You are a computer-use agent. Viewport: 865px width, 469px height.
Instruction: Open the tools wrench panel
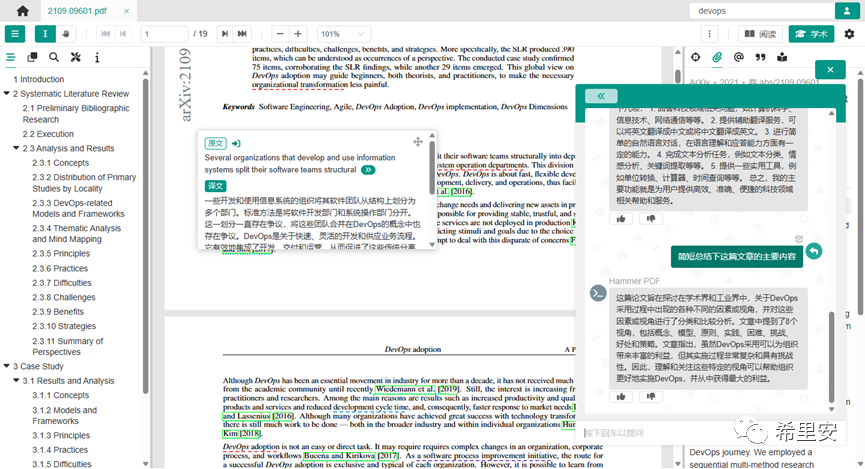76,57
